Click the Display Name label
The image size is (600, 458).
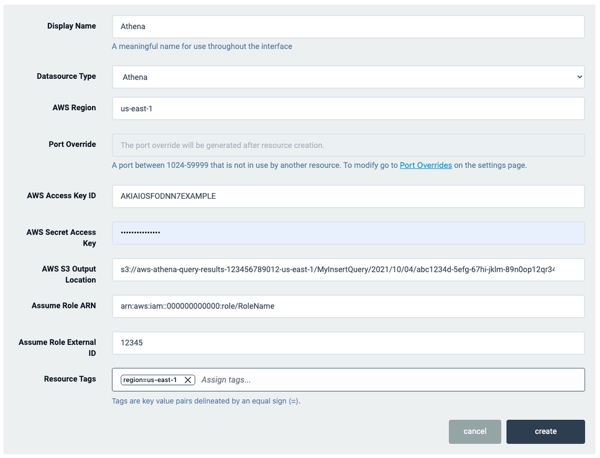tap(72, 26)
